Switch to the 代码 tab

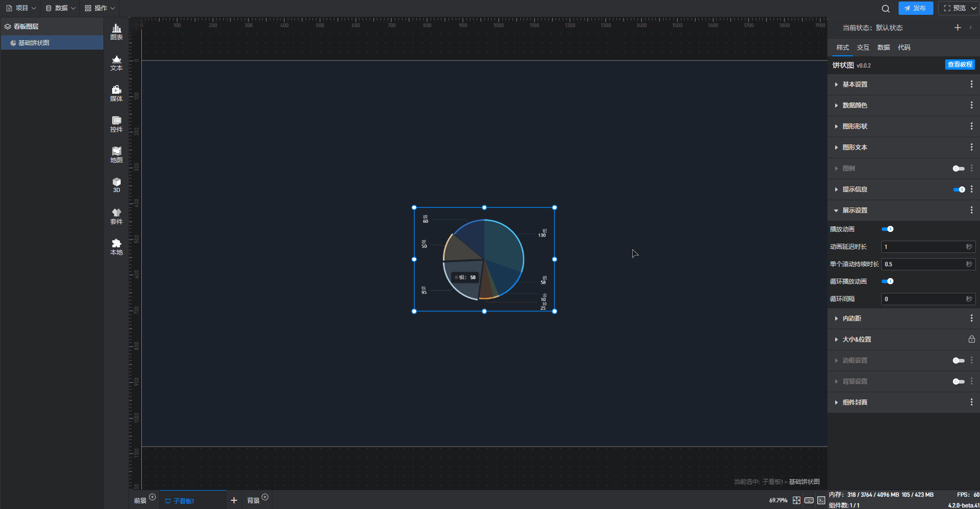click(904, 48)
